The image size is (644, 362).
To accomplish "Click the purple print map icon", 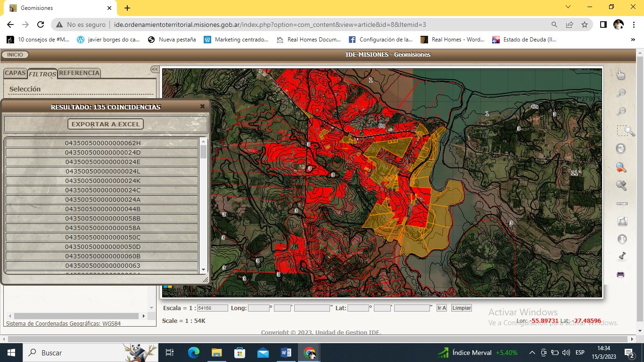I will 620,274.
